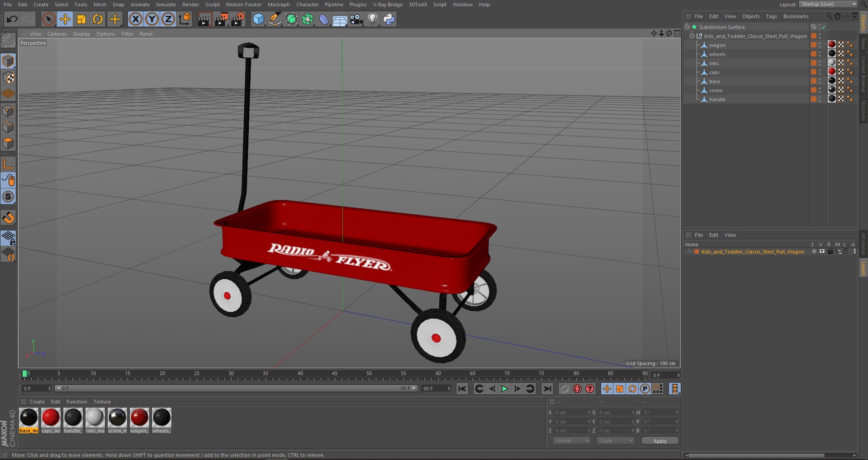Collapse Kids_and_Toddler_Classic_Steel_Pull_Wagon null node

692,36
